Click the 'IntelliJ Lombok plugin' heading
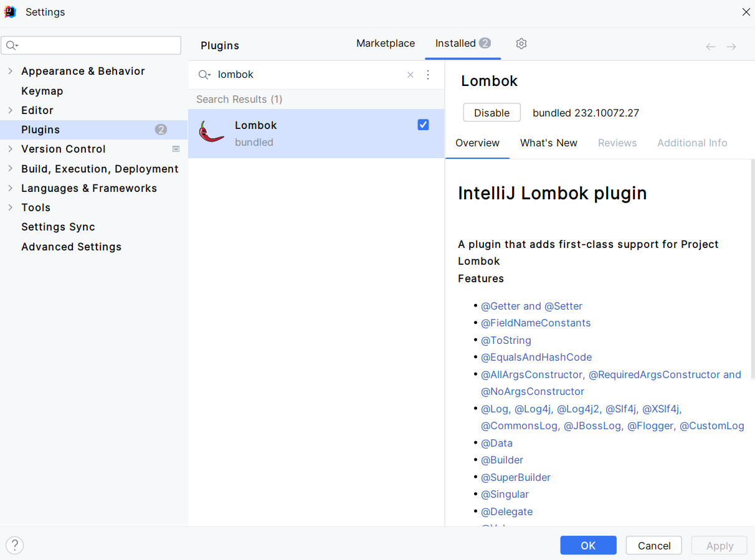This screenshot has width=755, height=560. (x=553, y=193)
